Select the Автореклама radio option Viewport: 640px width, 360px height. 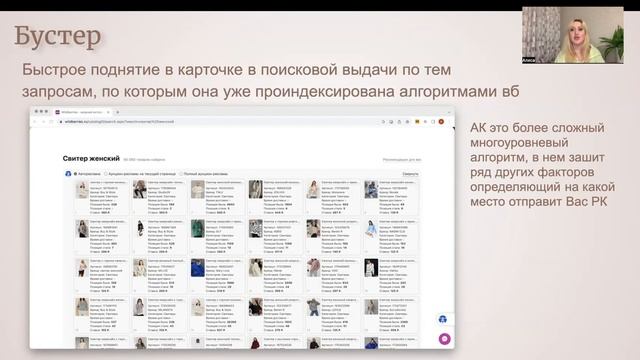[x=87, y=174]
